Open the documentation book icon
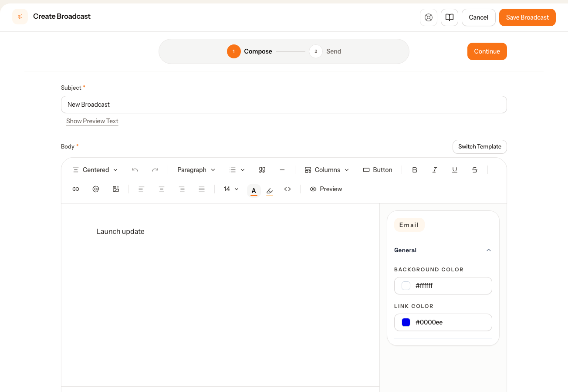 pos(450,17)
